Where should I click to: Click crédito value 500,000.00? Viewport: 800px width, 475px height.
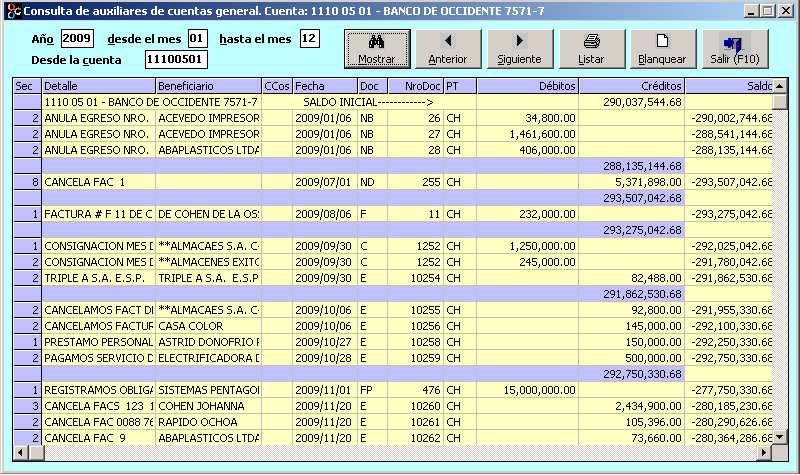[653, 358]
